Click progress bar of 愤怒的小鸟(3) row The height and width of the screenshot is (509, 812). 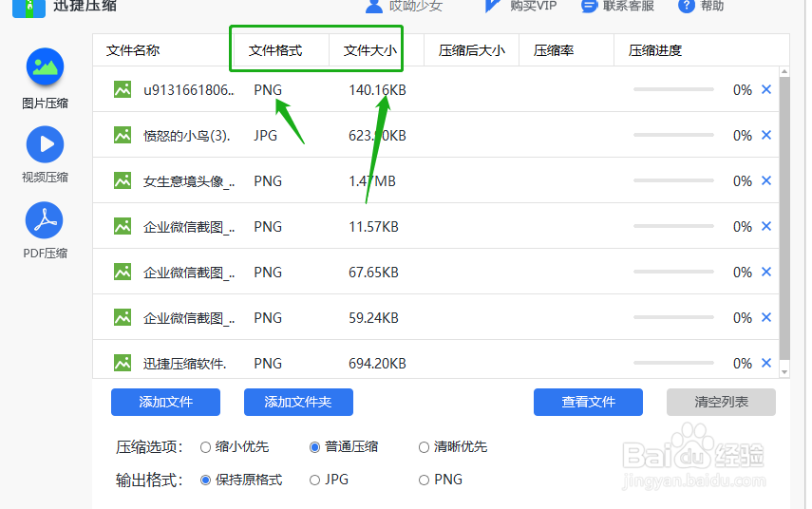coord(673,135)
